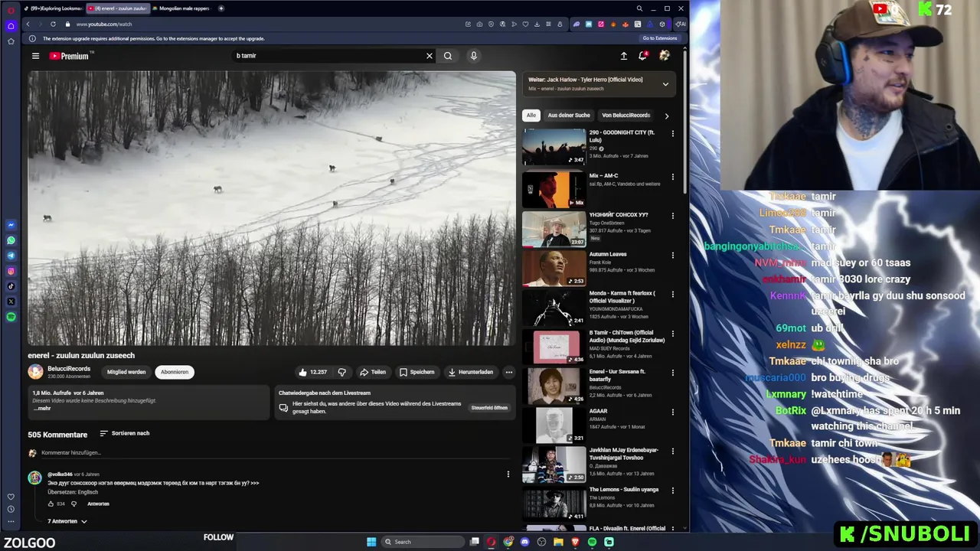Screen dimensions: 980x551
Task: Like the comment by @volka346
Action: pyautogui.click(x=51, y=504)
